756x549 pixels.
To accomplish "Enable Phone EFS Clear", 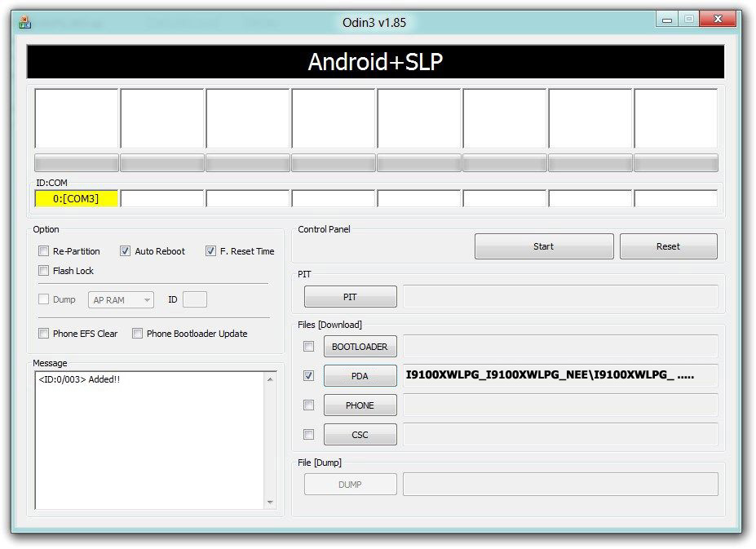I will click(43, 334).
